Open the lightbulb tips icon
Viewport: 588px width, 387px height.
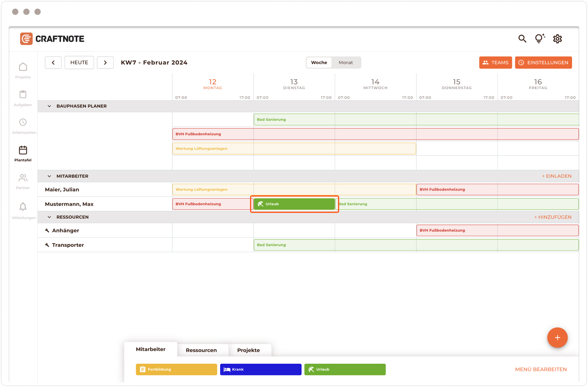click(540, 39)
